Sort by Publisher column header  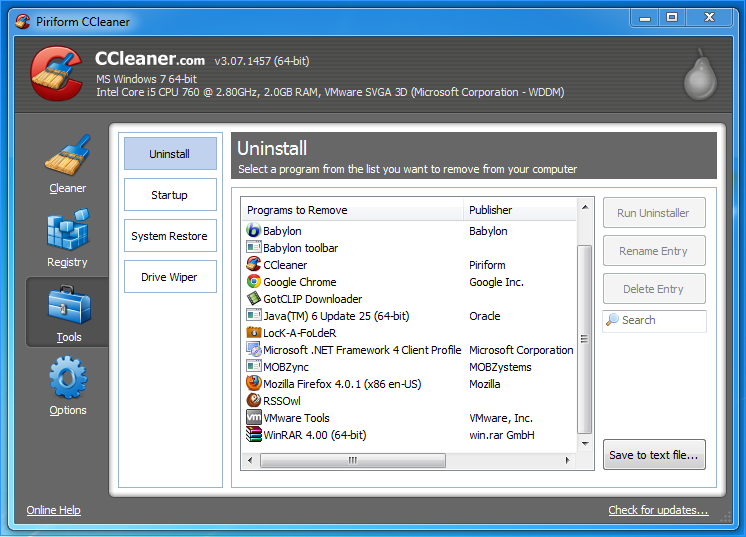520,210
